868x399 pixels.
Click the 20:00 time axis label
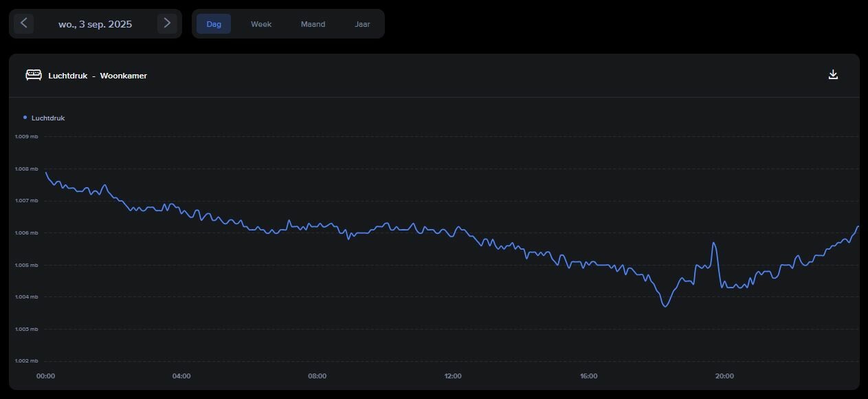[724, 376]
